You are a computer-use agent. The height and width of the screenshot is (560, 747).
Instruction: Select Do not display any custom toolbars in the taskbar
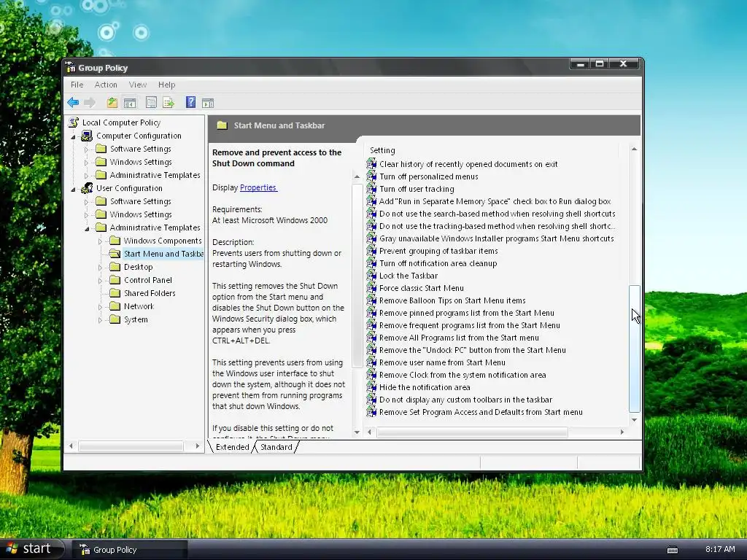[x=465, y=400]
